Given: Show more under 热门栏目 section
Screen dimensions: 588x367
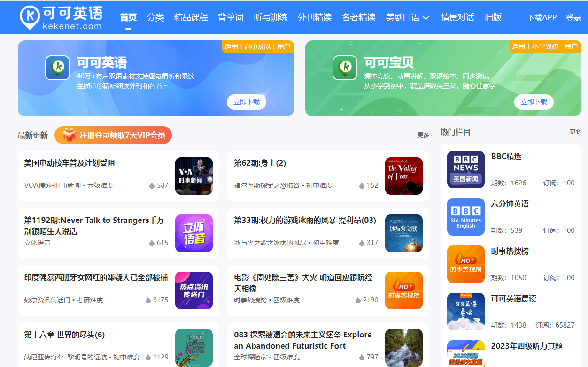Looking at the screenshot, I should [575, 132].
